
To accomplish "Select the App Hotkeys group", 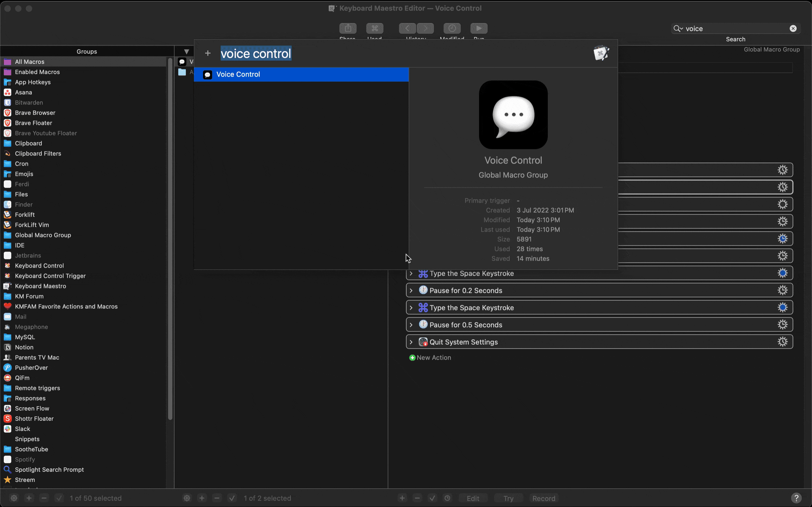I will point(83,82).
